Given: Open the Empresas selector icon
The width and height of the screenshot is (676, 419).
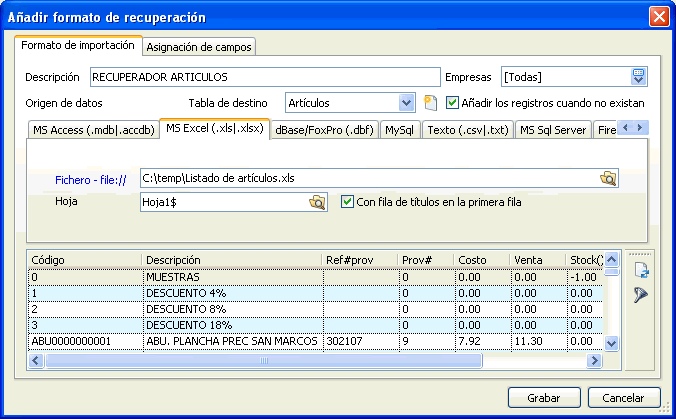Looking at the screenshot, I should [638, 77].
